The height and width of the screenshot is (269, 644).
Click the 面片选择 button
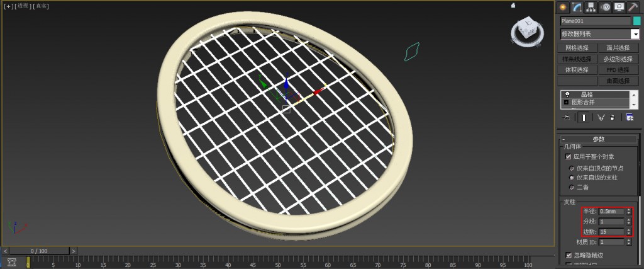618,48
